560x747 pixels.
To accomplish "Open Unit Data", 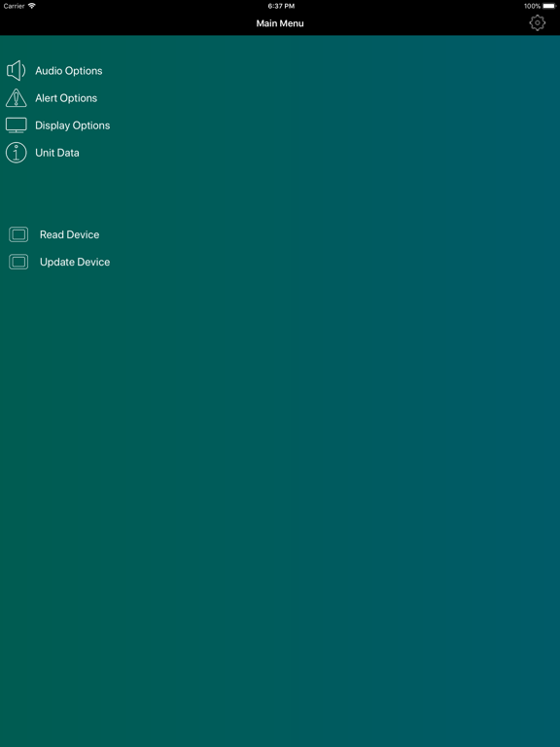I will point(57,153).
